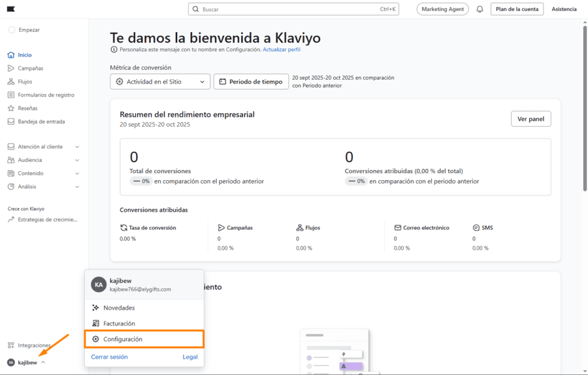Click the Ver panel button
The image size is (588, 375).
tap(531, 119)
